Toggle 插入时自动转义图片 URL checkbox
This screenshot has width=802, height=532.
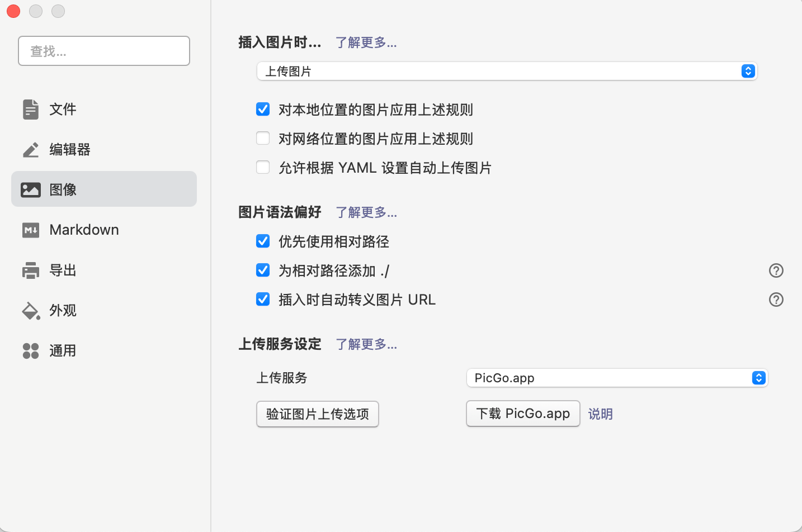pos(263,299)
